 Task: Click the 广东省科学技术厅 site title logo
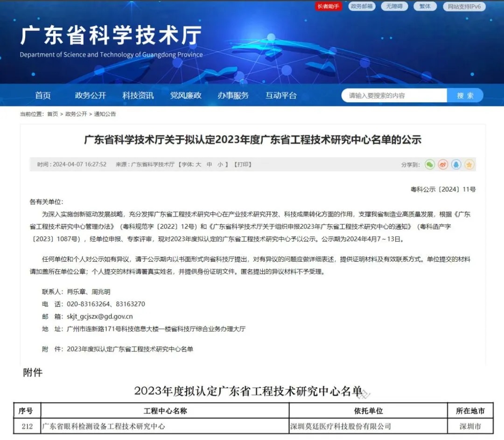[x=111, y=35]
